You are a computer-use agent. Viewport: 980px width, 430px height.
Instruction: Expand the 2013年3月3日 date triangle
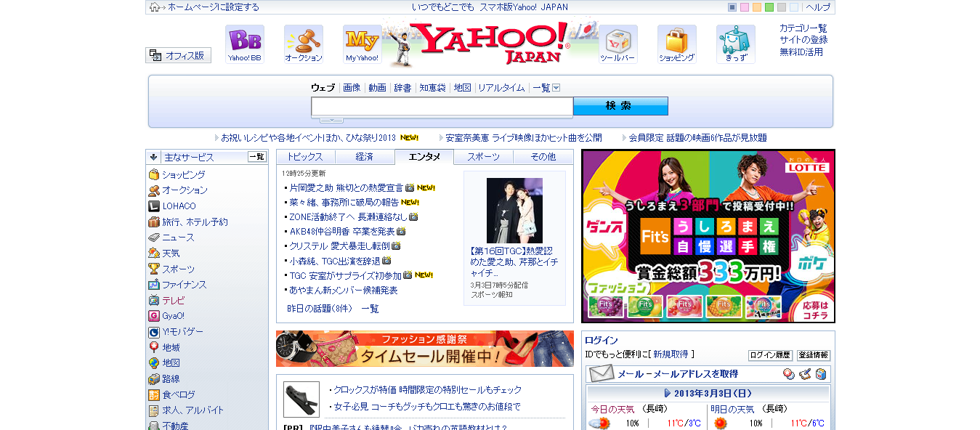coord(668,393)
